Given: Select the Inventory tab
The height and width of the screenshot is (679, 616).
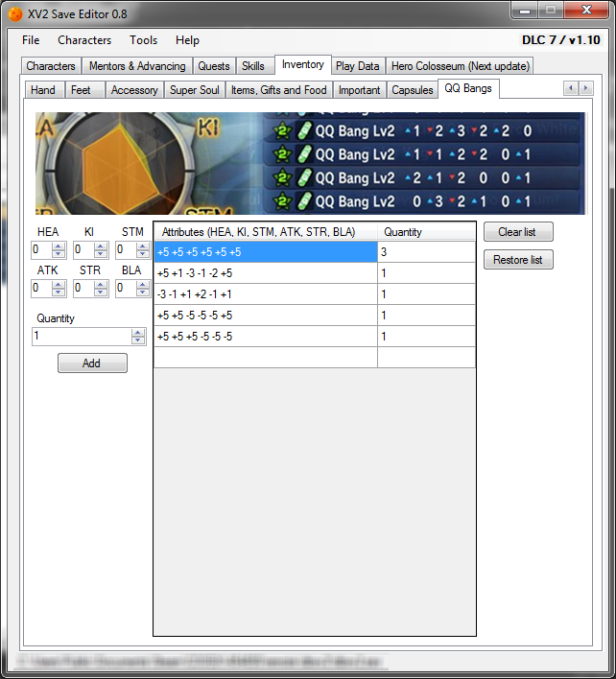Looking at the screenshot, I should coord(303,64).
